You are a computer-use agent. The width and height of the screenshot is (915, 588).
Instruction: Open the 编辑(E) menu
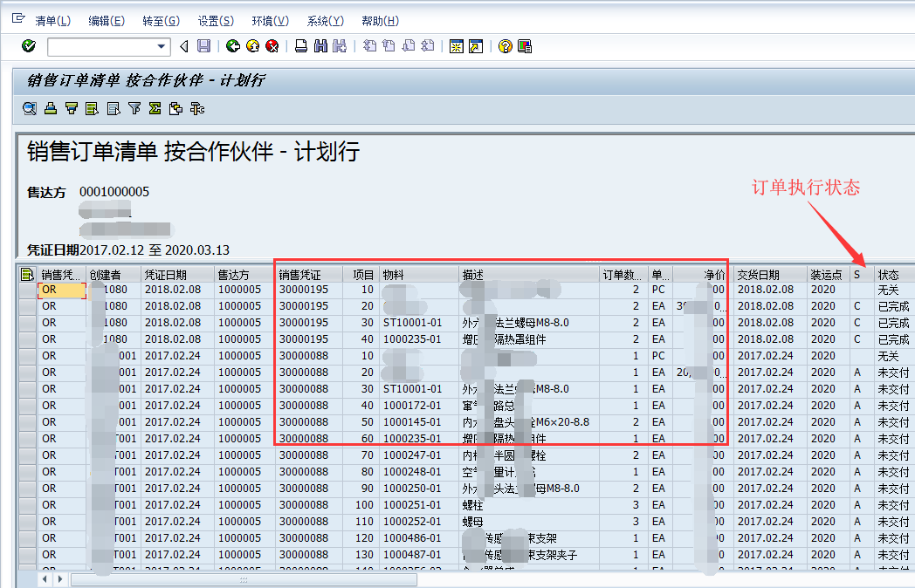[105, 21]
